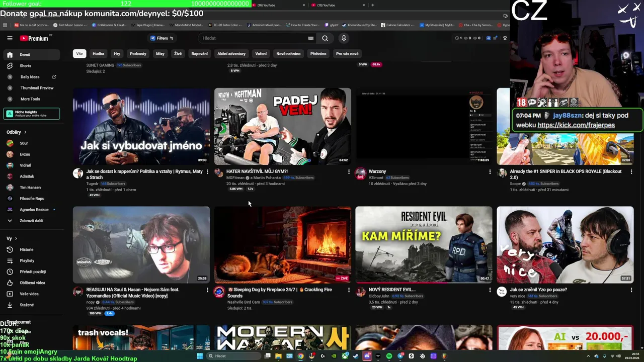Open more options for 'Jak se změnil Yzo' video
Image resolution: width=644 pixels, height=362 pixels.
[631, 290]
